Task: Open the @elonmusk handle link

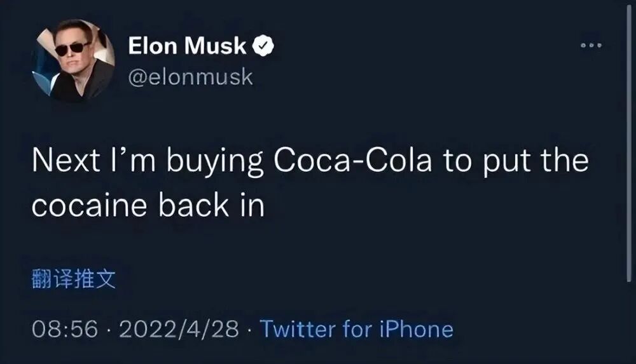Action: point(190,77)
